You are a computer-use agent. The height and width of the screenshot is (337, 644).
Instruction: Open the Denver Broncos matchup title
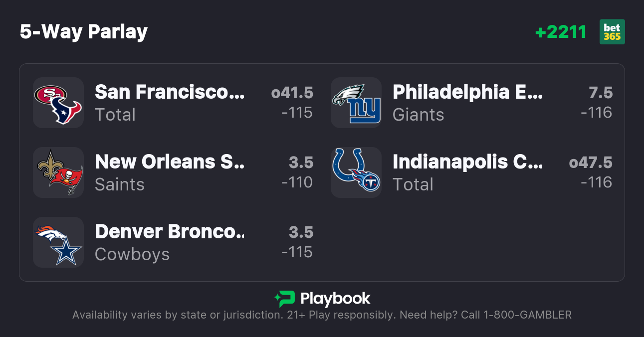point(170,232)
